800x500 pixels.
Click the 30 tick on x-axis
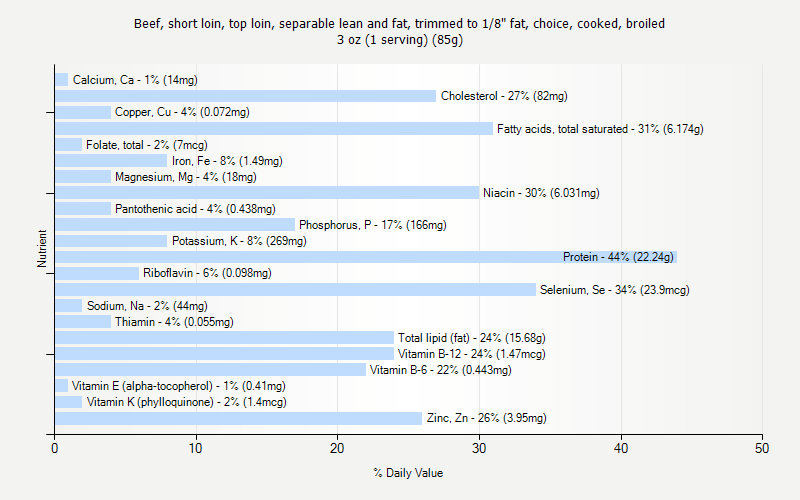pyautogui.click(x=479, y=448)
